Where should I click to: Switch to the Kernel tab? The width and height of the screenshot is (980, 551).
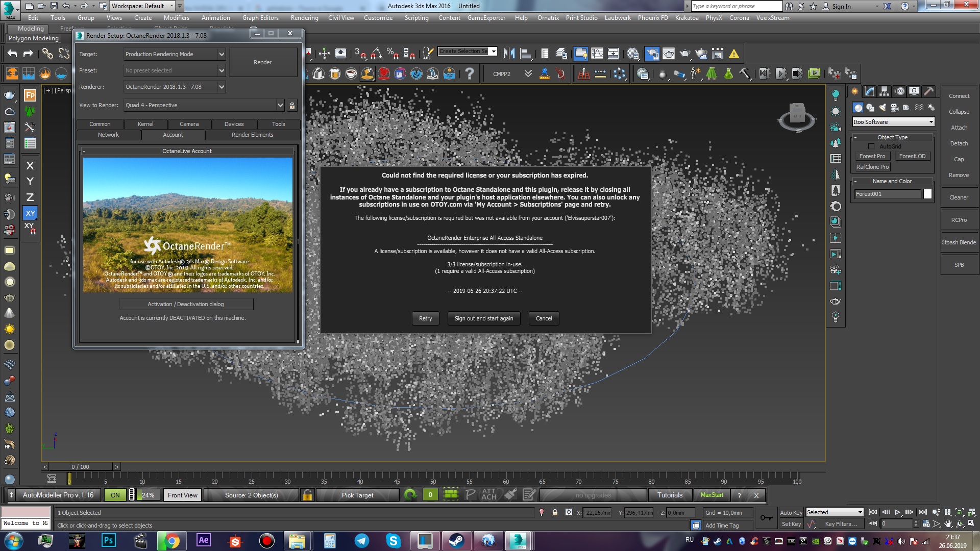(145, 124)
